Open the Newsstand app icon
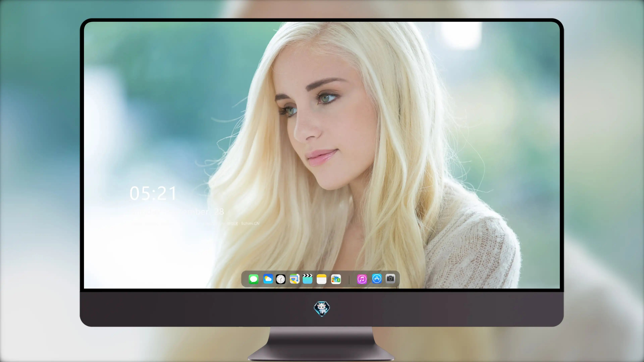This screenshot has height=362, width=644. [336, 279]
